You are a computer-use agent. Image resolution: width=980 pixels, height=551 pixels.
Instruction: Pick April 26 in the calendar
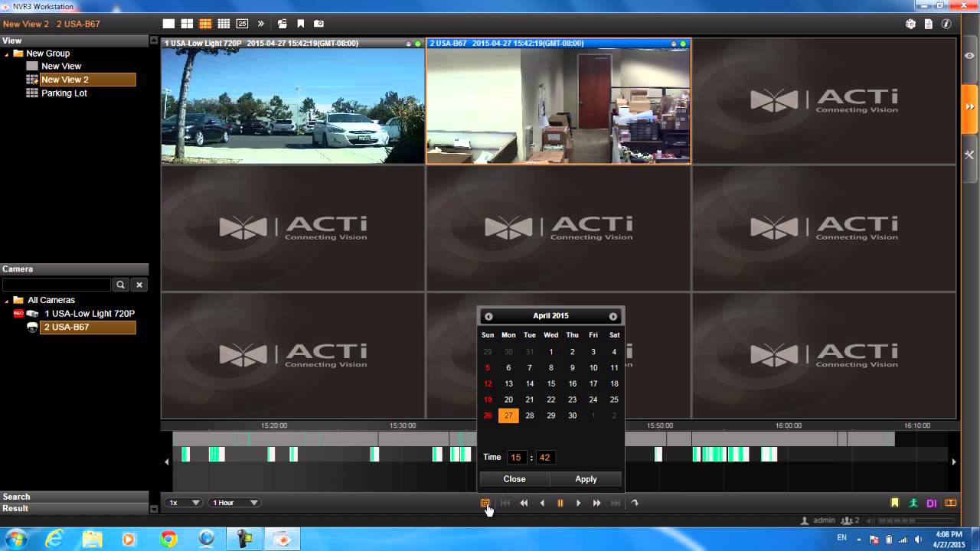(x=488, y=416)
